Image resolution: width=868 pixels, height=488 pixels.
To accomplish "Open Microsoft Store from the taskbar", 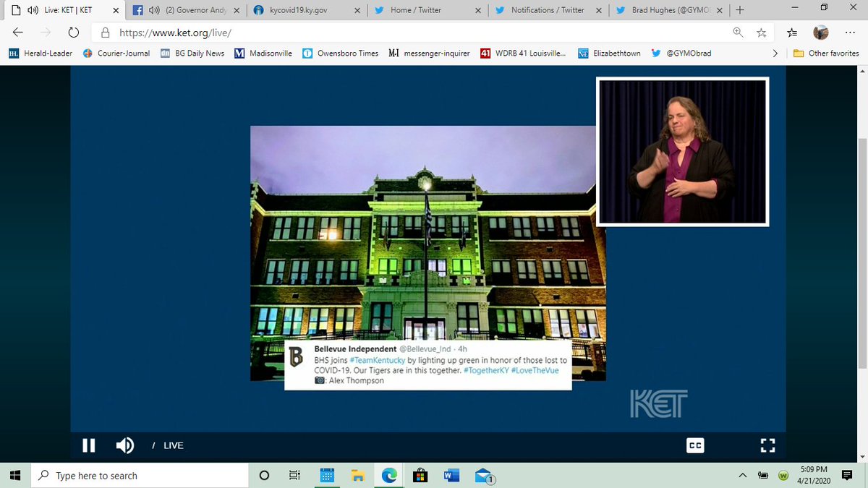I will [420, 475].
